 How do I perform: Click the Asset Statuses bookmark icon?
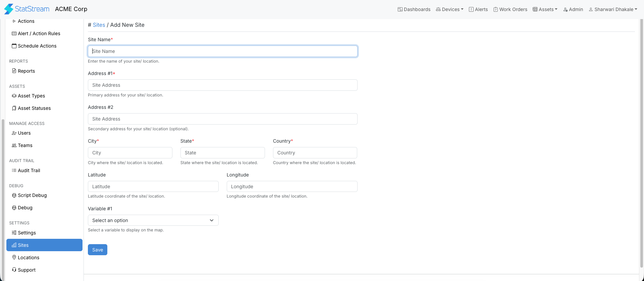click(14, 108)
